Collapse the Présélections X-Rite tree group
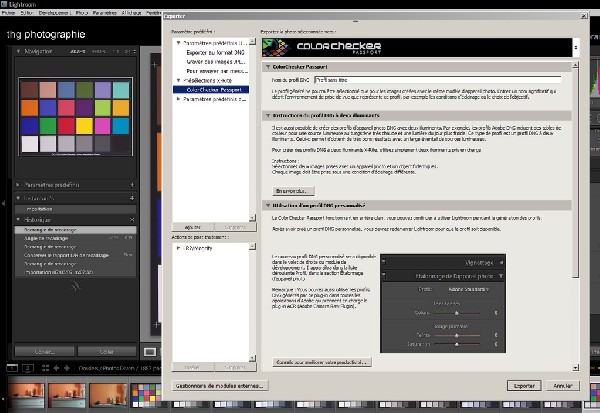This screenshot has width=600, height=413. click(178, 80)
